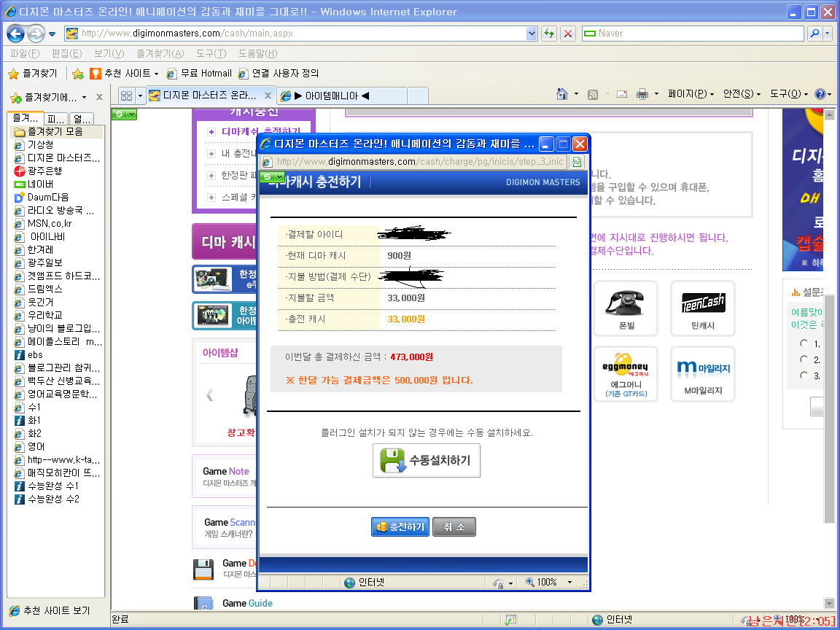
Task: Open the 광주은행 favorite
Action: (x=38, y=171)
